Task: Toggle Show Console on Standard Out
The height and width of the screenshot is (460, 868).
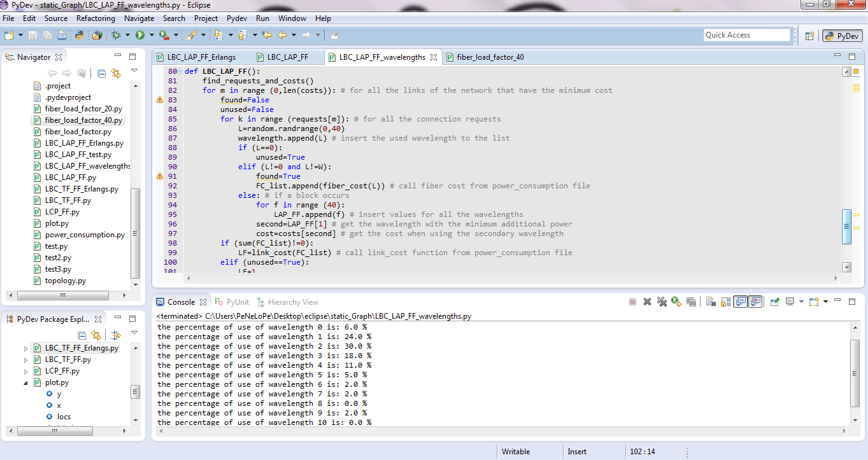Action: pos(740,302)
